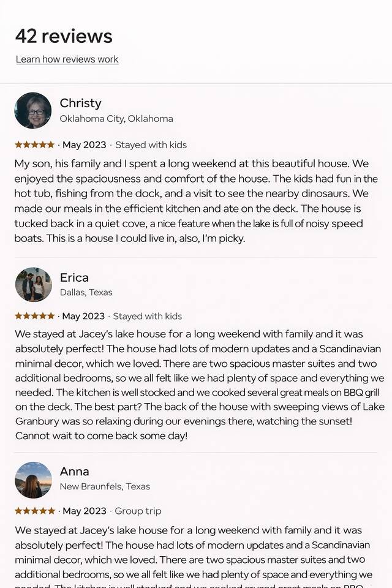The image size is (392, 588).
Task: Click "Stayed with kids" on Christy's review
Action: 151,145
